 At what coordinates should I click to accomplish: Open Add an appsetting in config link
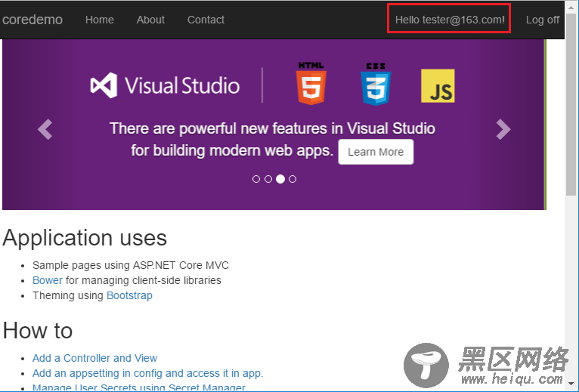coord(147,373)
